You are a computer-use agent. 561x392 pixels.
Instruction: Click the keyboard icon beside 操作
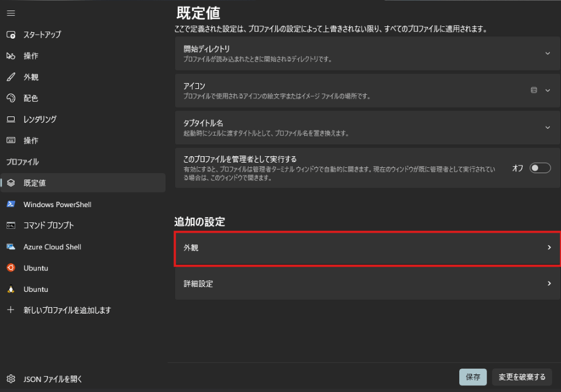click(x=11, y=140)
